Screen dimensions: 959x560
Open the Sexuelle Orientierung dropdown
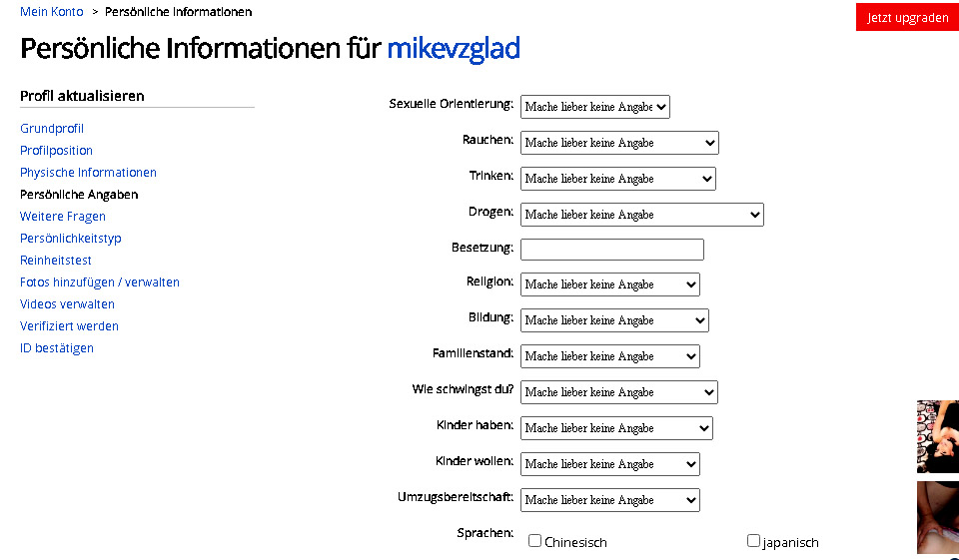(x=594, y=107)
